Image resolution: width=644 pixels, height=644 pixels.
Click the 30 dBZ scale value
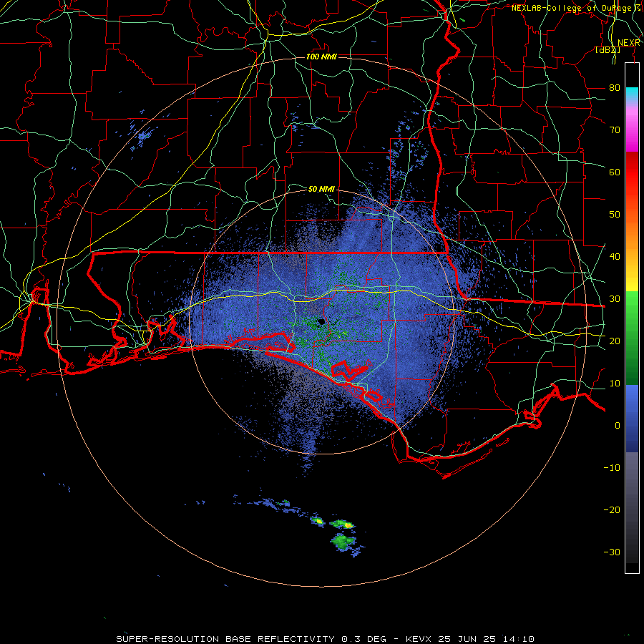coord(615,298)
